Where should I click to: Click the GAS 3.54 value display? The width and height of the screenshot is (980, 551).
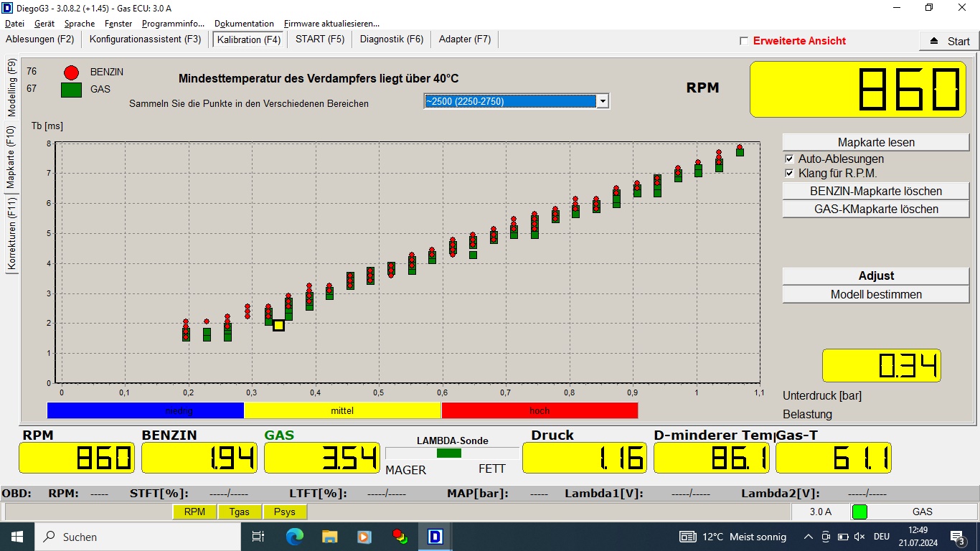[x=322, y=458]
